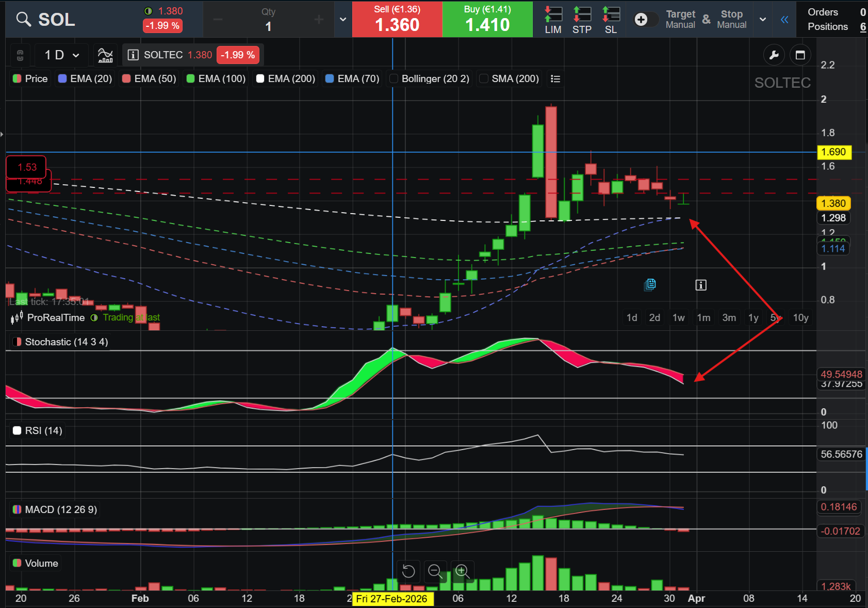Open MACD (12 26 9) indicator settings

pos(55,509)
